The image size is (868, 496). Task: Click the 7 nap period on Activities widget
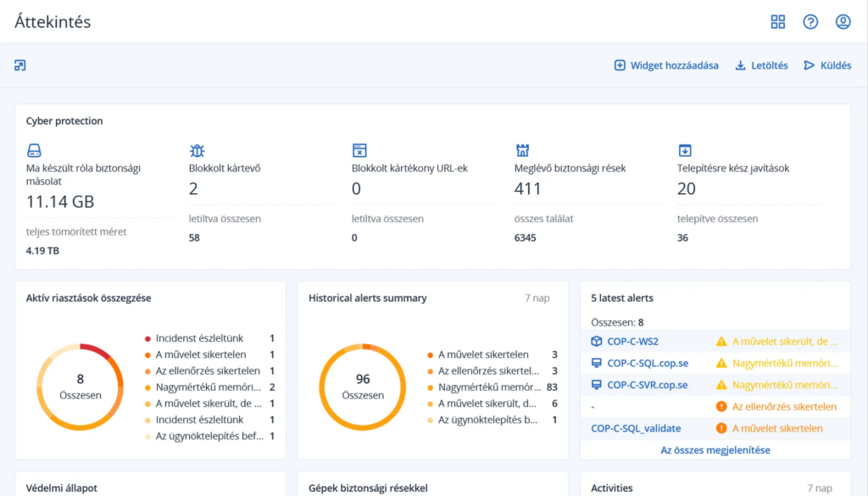click(x=820, y=488)
